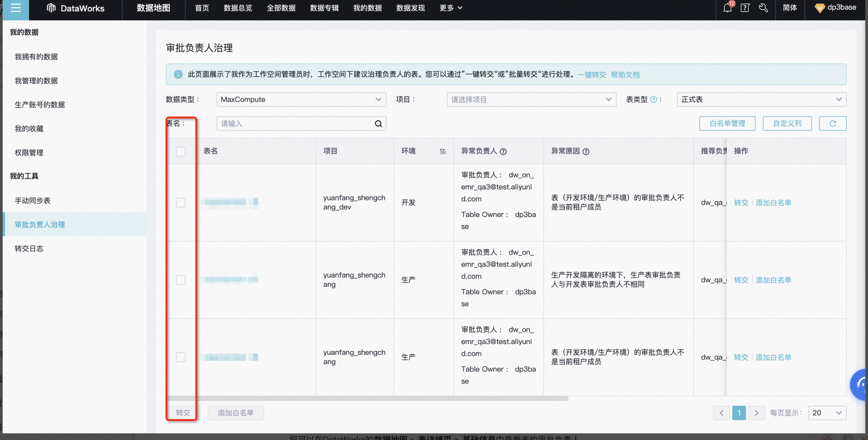The height and width of the screenshot is (440, 868).
Task: Select 转交日志 in the sidebar
Action: 29,248
